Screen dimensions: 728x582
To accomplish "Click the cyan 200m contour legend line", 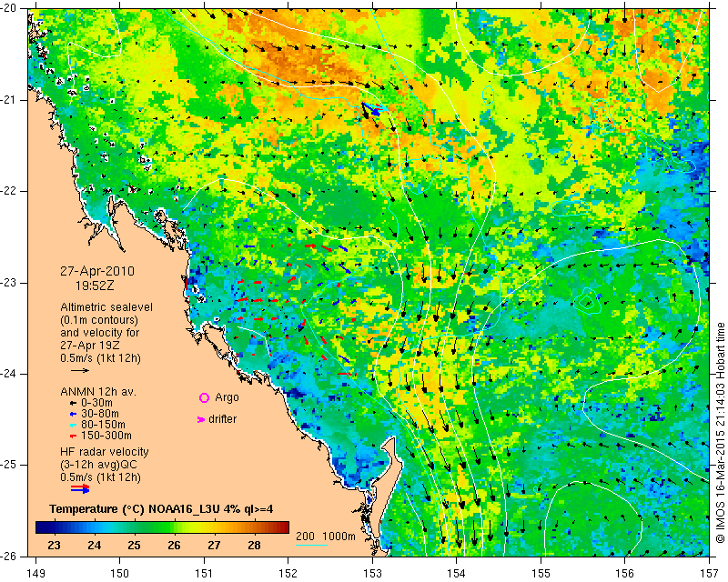I will click(x=311, y=545).
